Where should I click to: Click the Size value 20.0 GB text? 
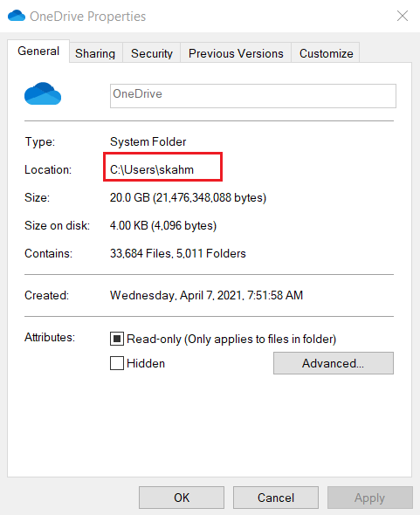(x=188, y=198)
